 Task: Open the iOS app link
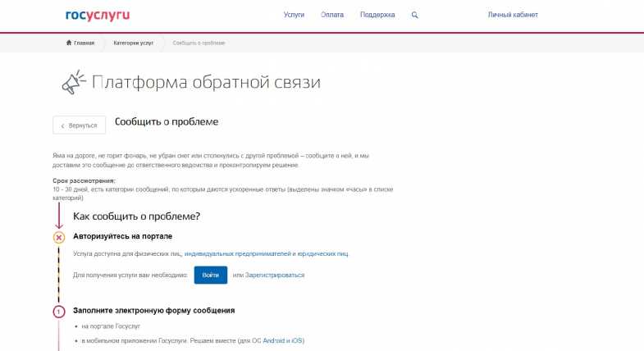297,340
